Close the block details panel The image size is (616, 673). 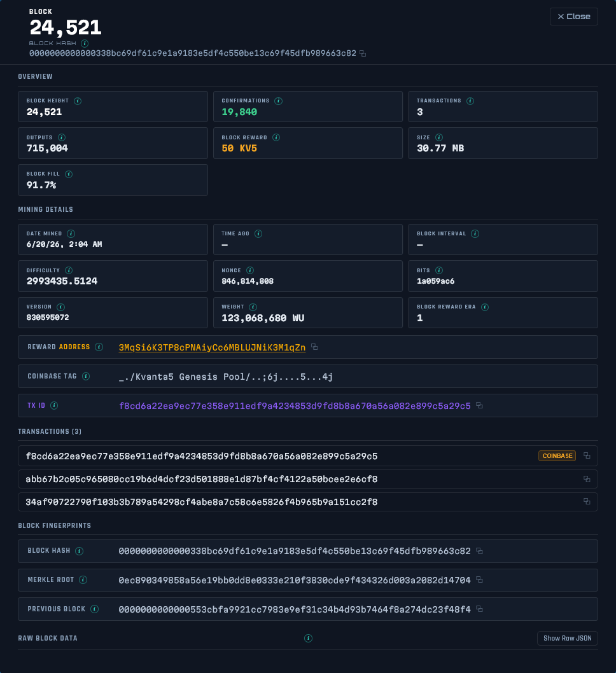573,17
